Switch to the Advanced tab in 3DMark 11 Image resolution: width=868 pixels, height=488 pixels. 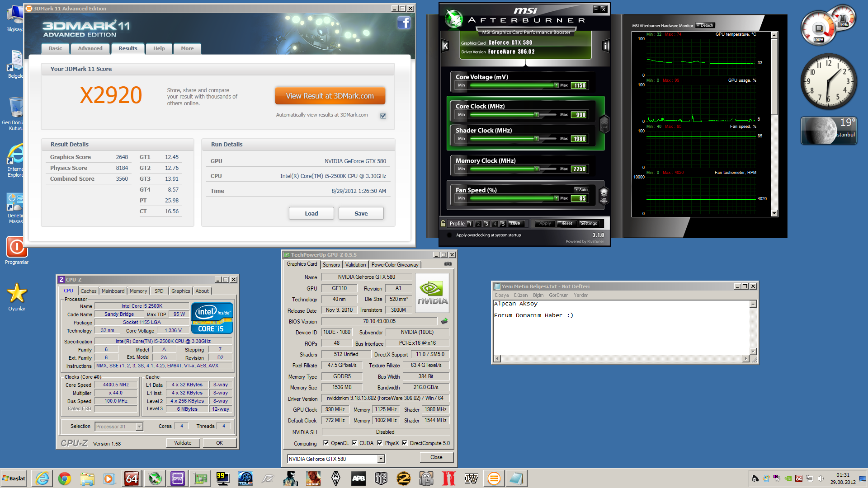[90, 48]
